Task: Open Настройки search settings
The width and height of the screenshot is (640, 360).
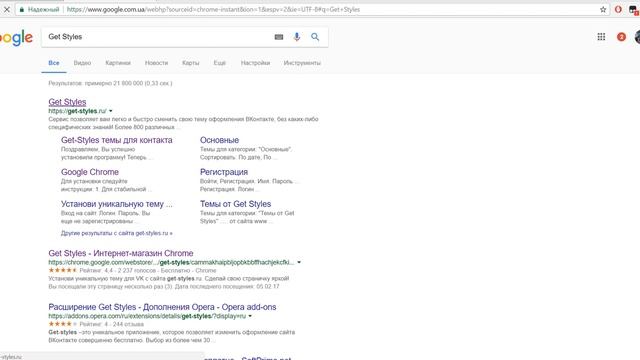Action: coord(255,63)
